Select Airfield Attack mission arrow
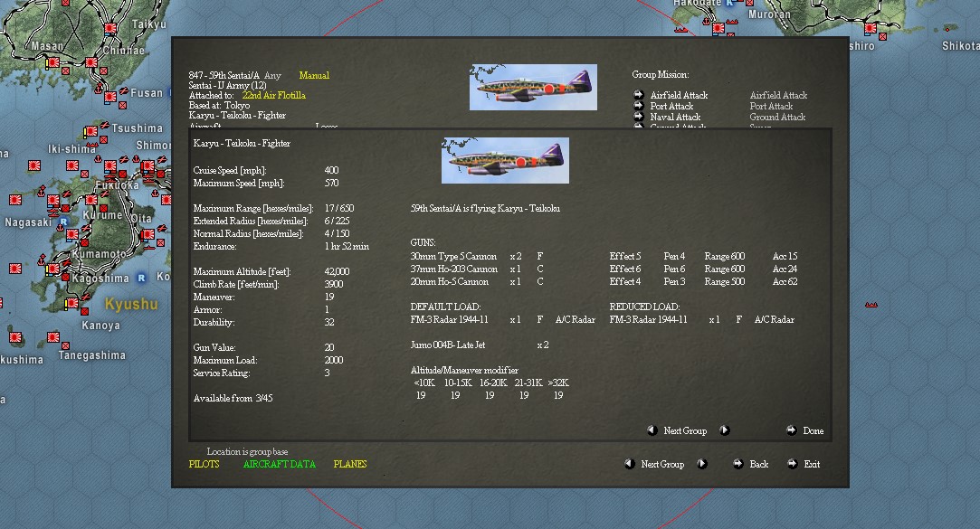Viewport: 980px width, 529px height. coord(638,95)
